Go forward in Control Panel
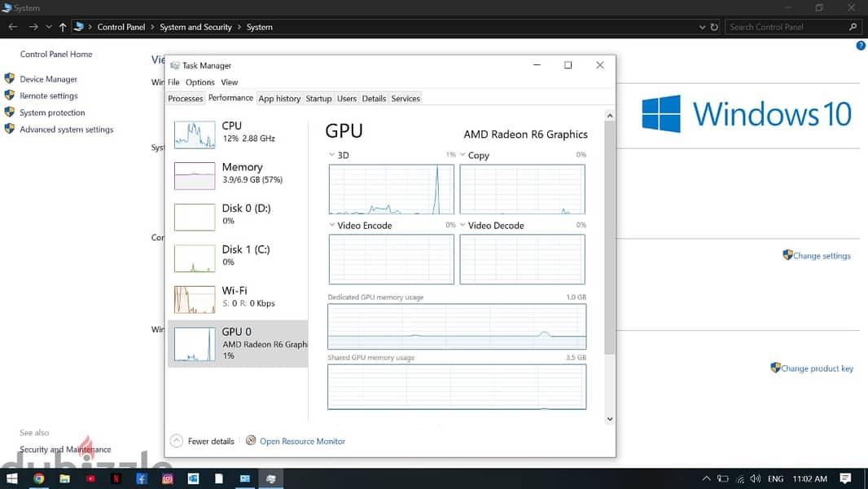This screenshot has height=489, width=868. (x=33, y=27)
